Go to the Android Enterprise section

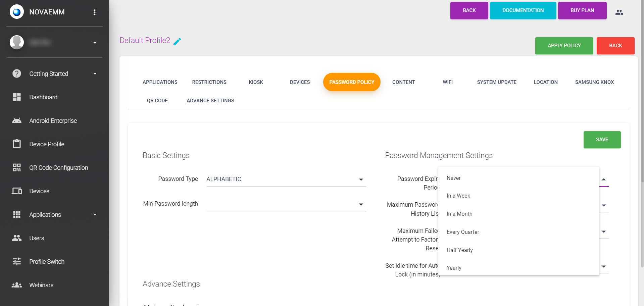coord(53,120)
